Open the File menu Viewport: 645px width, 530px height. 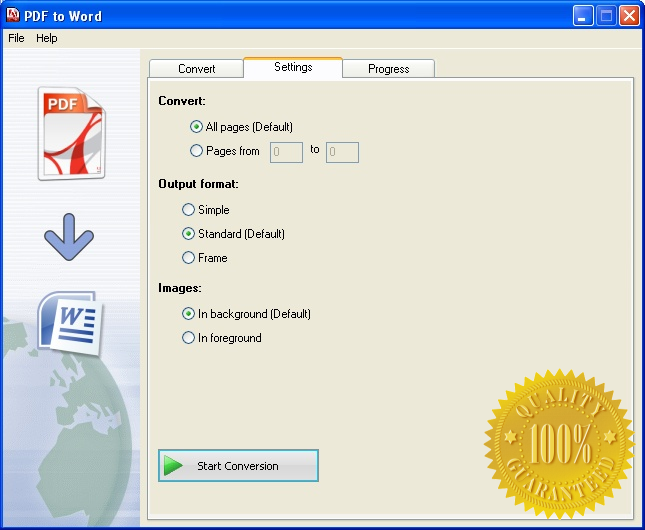16,38
